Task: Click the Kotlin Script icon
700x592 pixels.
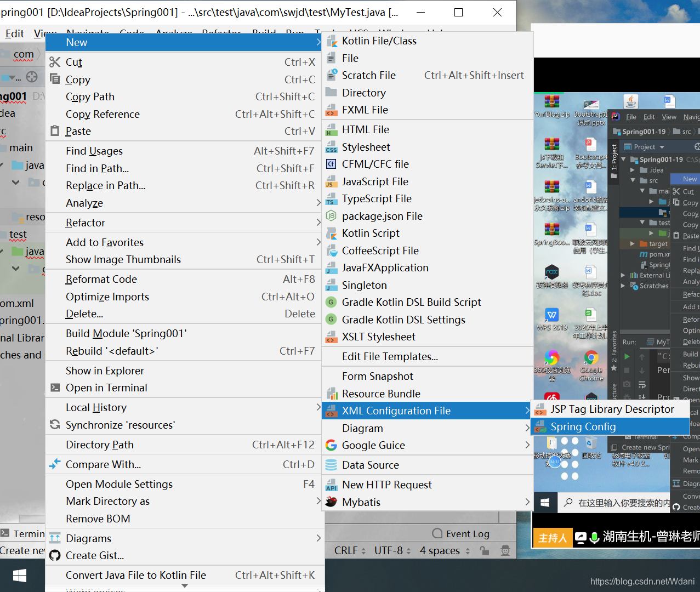Action: tap(331, 234)
